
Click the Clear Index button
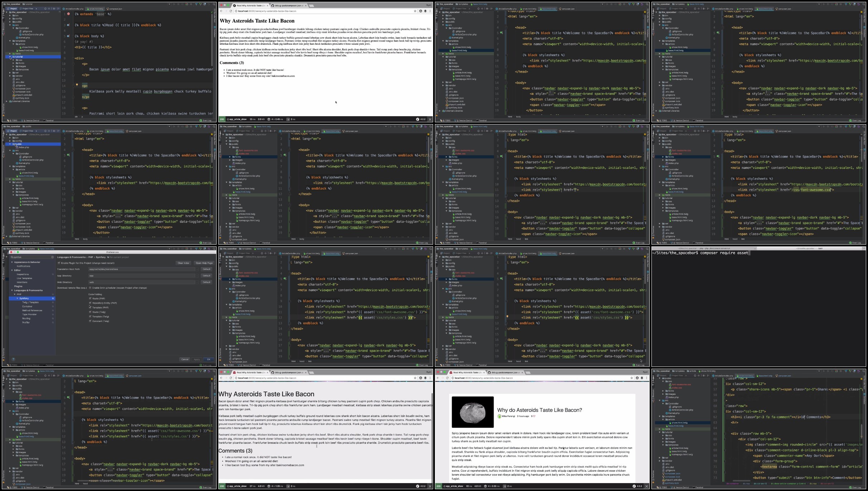183,263
